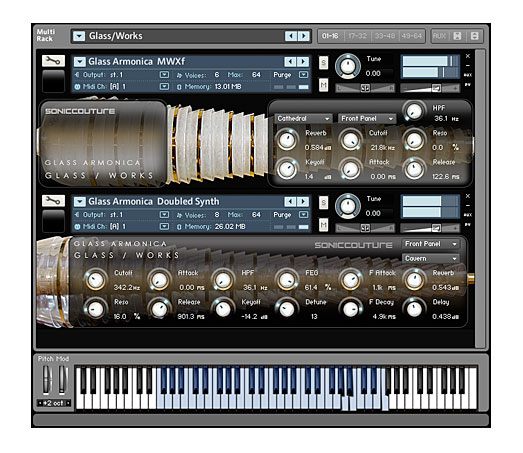Viewport: 523px width, 453px height.
Task: Minimize the Glass Armonica MWXf instrument view
Action: click(x=468, y=65)
